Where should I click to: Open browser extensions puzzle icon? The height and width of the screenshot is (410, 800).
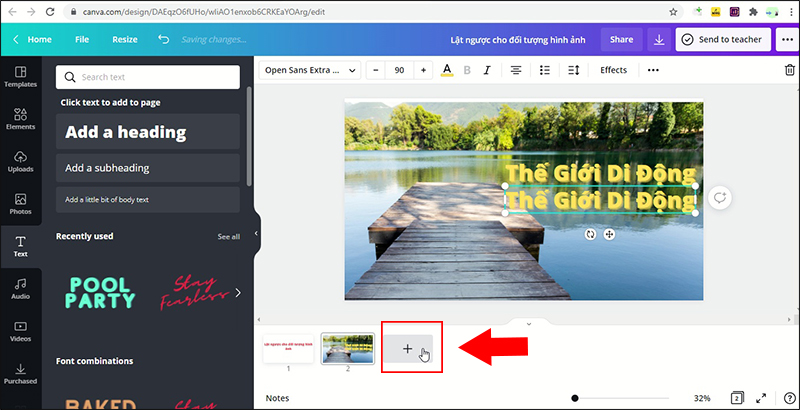tap(753, 12)
